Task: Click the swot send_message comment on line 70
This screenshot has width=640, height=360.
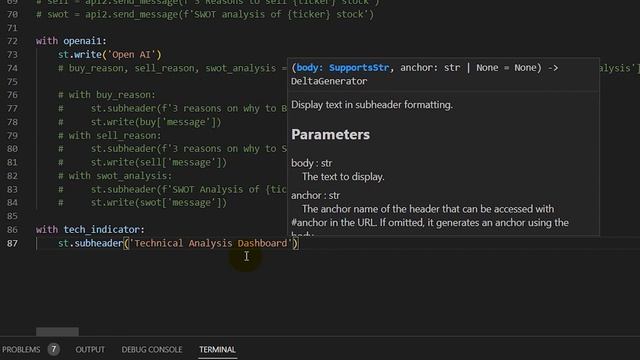Action: 205,15
